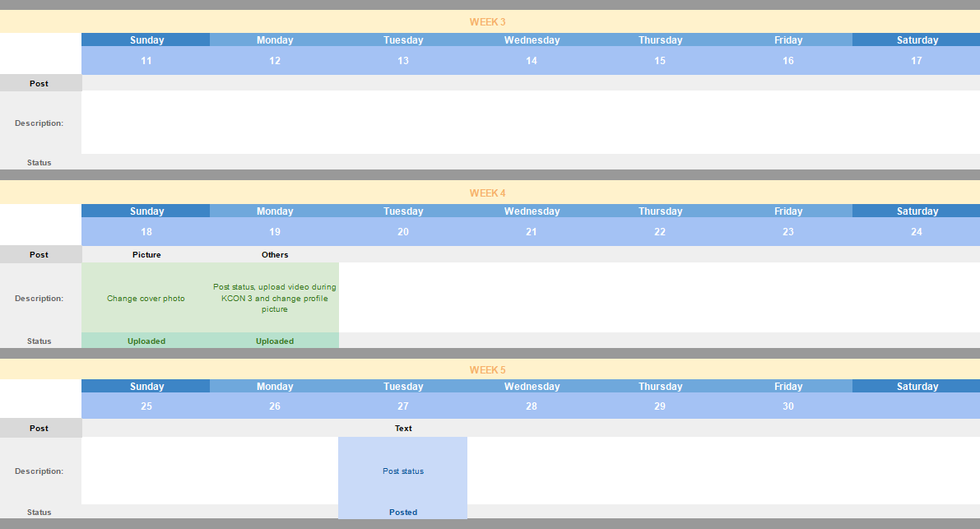Viewport: 980px width, 529px height.
Task: Click the Week 3 Post row label
Action: click(40, 83)
